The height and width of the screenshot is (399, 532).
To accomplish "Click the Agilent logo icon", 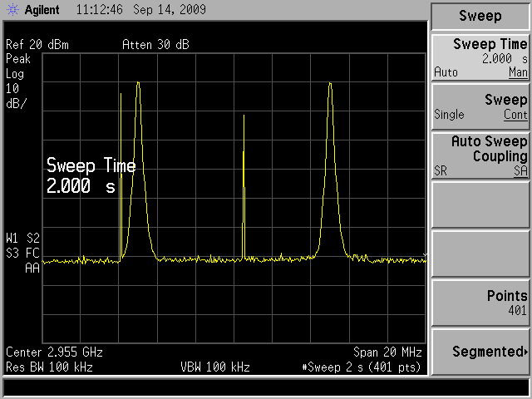I will point(13,9).
